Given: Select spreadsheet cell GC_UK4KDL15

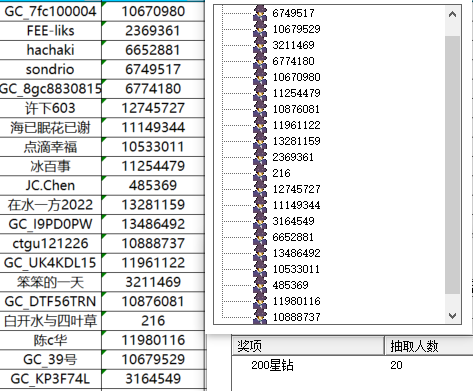Looking at the screenshot, I should pyautogui.click(x=50, y=263).
